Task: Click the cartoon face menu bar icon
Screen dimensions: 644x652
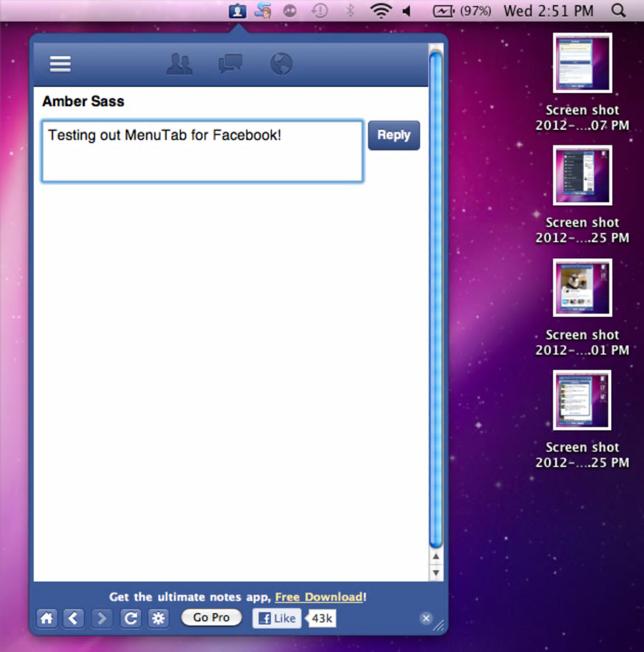Action: [263, 11]
